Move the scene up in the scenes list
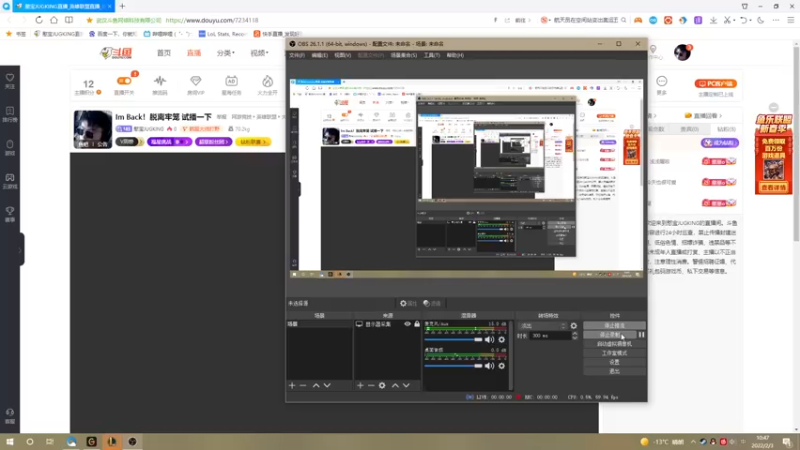The image size is (800, 450). [316, 386]
